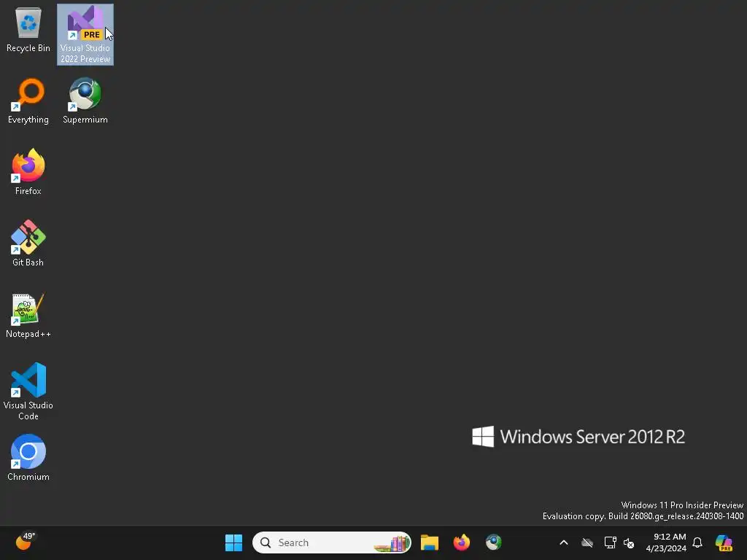Click the muted volume tray icon
Screen dimensions: 747x560
pyautogui.click(x=629, y=542)
